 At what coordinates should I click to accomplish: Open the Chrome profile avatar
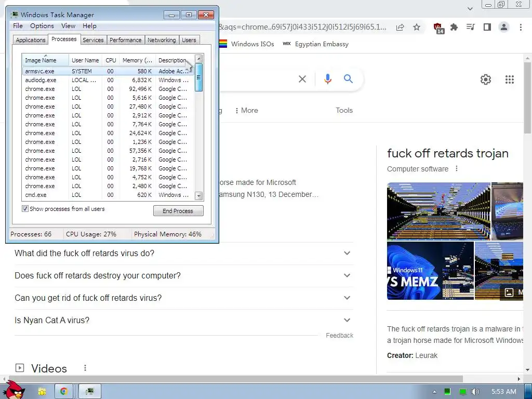(x=504, y=27)
